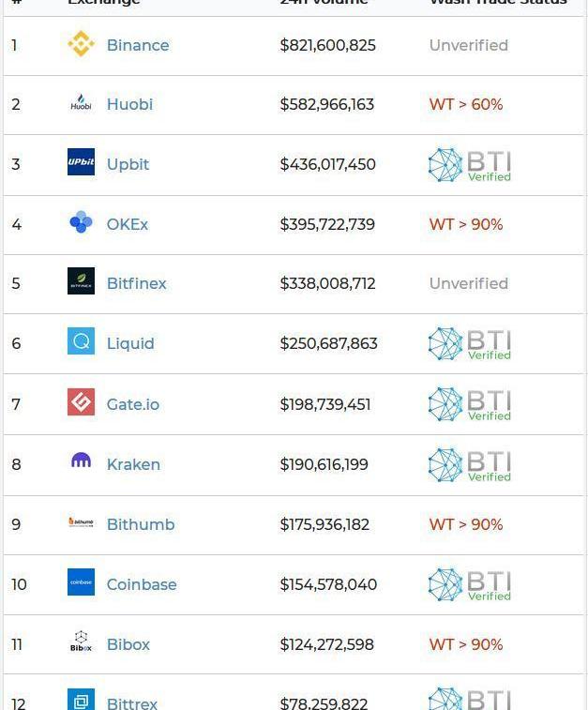Open the Kraken exchange link

coord(133,464)
